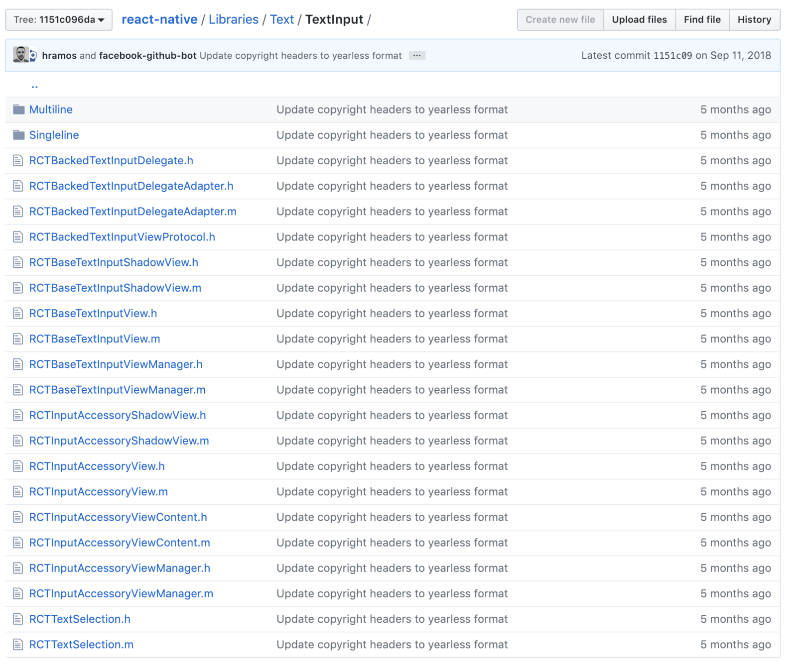Image resolution: width=793 pixels, height=672 pixels.
Task: Open commit message link in header bar
Action: 300,55
